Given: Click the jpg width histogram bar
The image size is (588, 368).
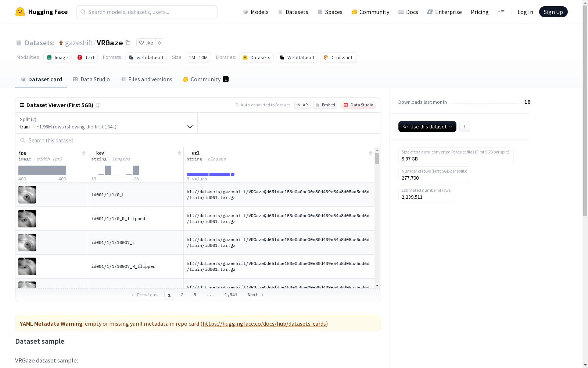Looking at the screenshot, I should (42, 170).
